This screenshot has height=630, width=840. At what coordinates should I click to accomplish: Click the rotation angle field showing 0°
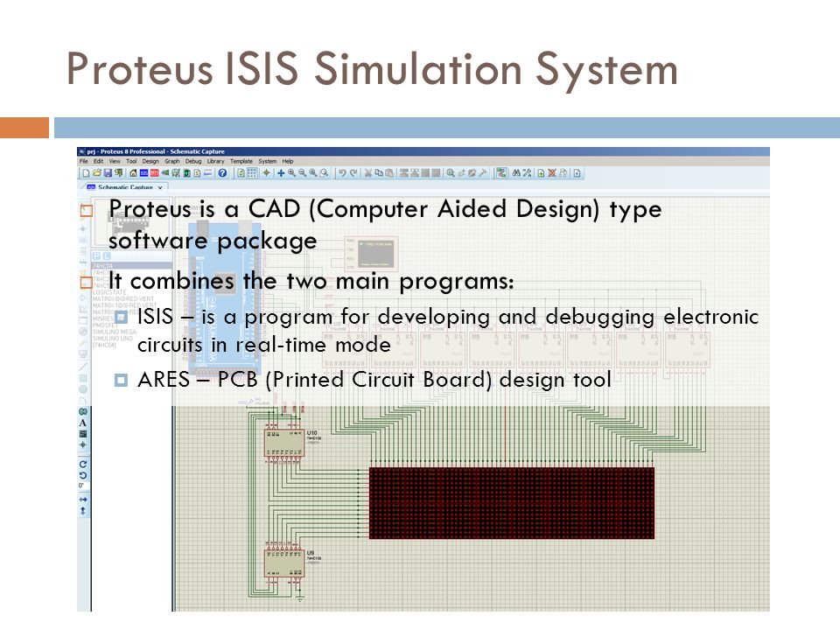pos(82,486)
